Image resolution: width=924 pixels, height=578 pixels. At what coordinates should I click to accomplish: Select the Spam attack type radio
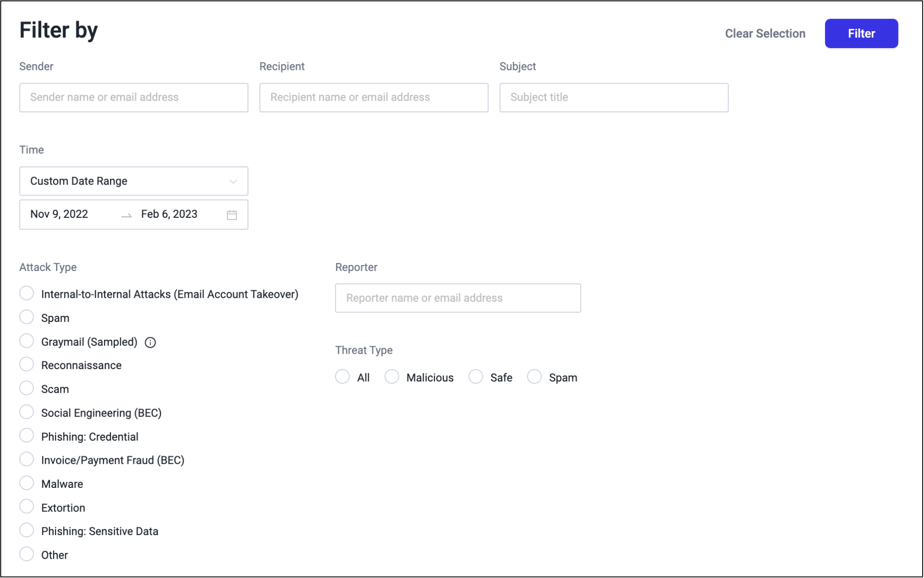click(x=27, y=317)
